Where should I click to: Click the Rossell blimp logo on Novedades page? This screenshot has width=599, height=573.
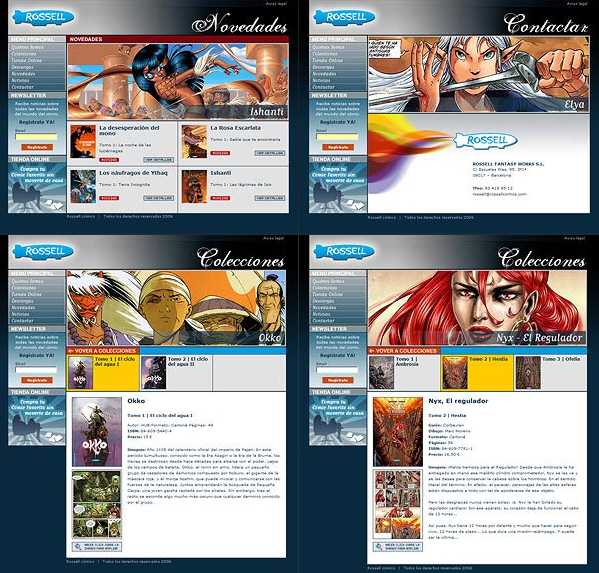coord(43,17)
